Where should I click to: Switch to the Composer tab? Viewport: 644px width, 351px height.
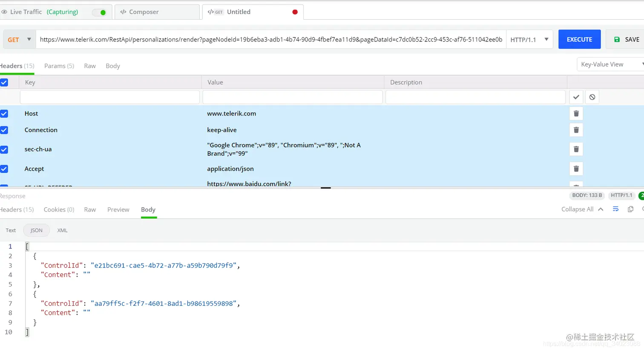[157, 12]
